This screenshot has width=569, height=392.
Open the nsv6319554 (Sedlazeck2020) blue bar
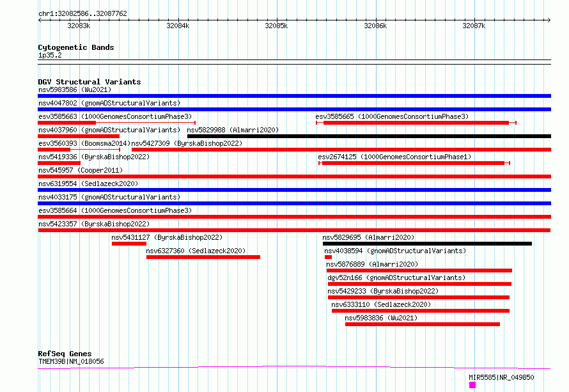[294, 190]
